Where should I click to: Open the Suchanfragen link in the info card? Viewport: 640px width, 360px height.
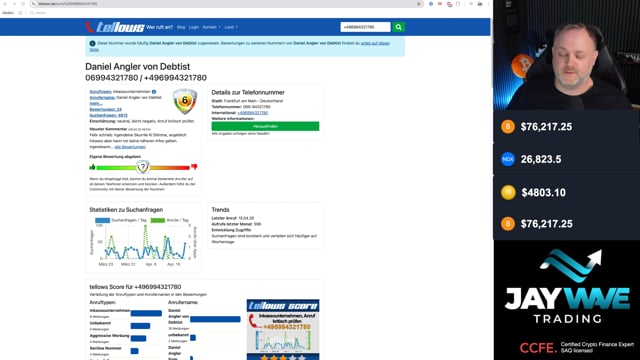(108, 115)
